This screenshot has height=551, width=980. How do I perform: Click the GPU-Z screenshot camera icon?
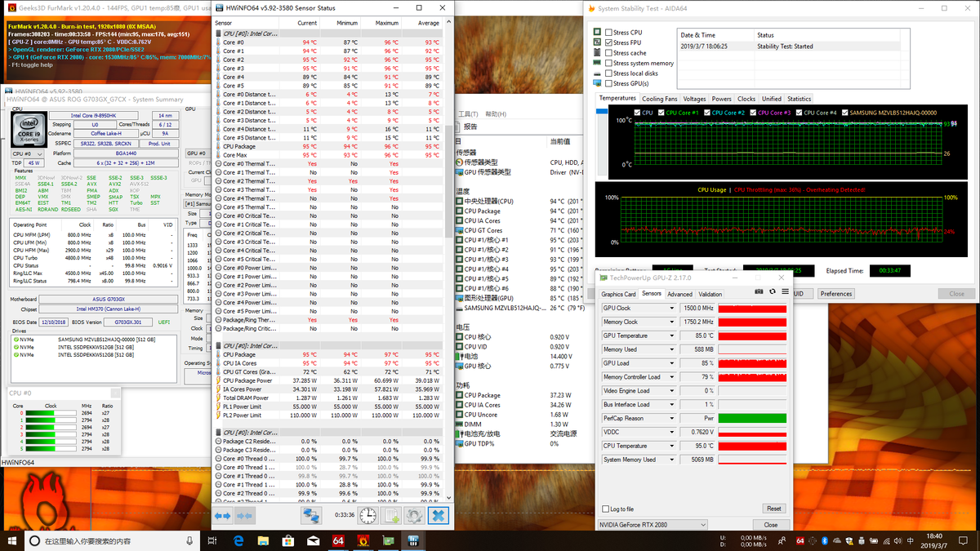pos(759,291)
